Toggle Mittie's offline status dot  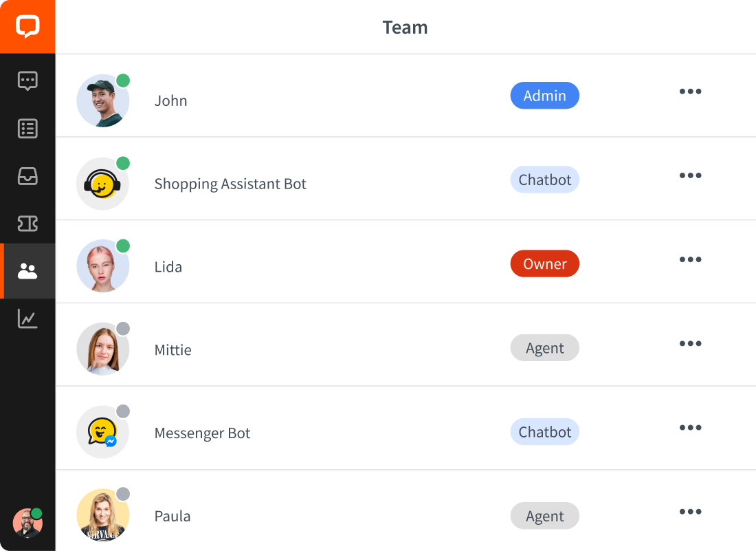tap(124, 329)
